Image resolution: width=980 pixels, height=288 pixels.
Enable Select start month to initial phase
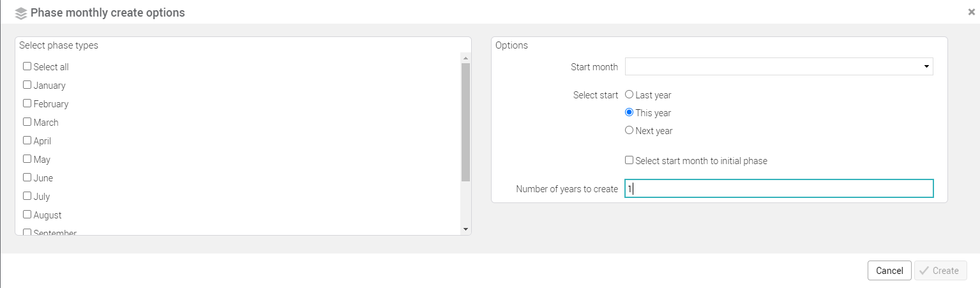pos(629,160)
